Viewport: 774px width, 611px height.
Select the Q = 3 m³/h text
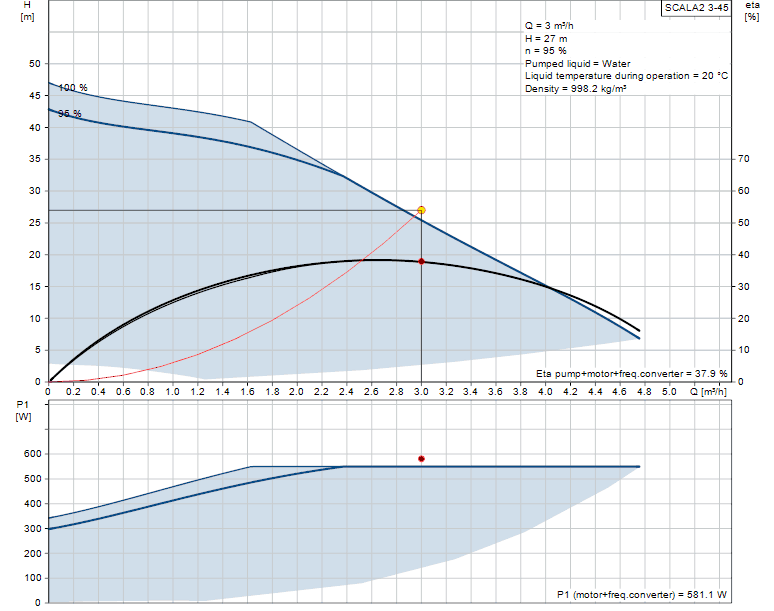pos(553,24)
